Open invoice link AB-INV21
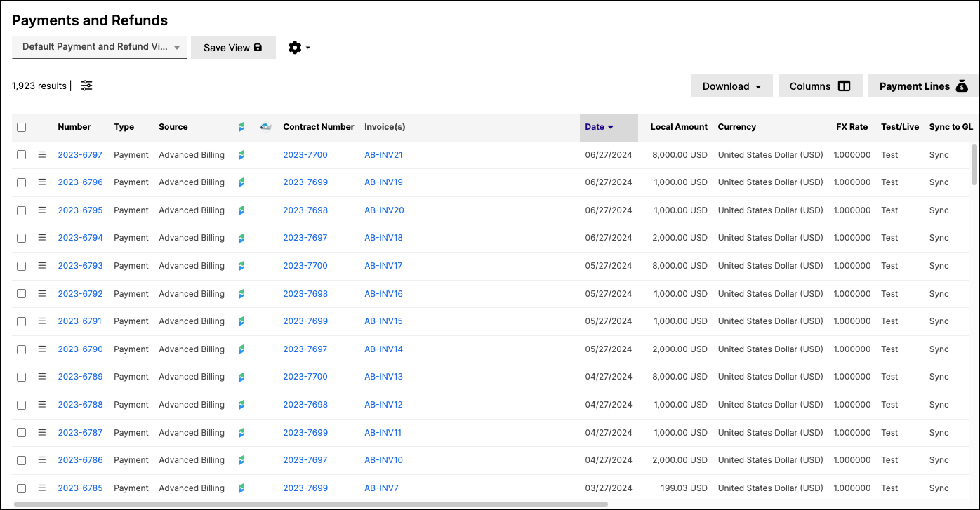This screenshot has height=510, width=980. coord(383,154)
